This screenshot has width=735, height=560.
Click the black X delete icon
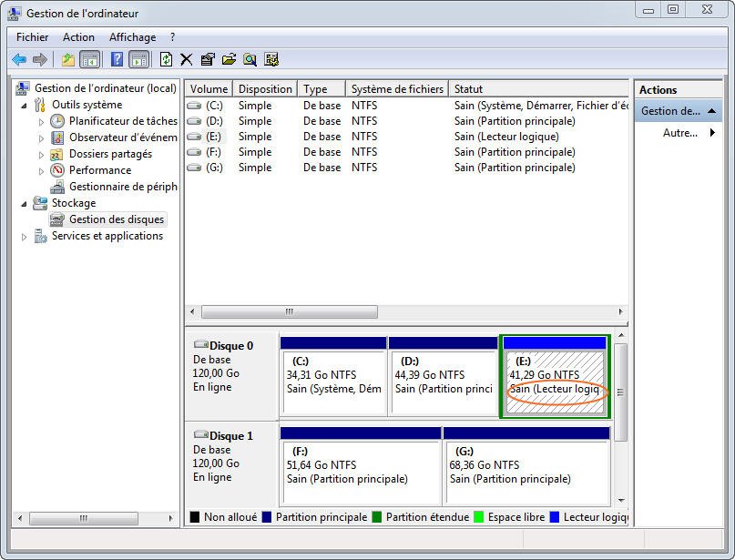(x=187, y=59)
